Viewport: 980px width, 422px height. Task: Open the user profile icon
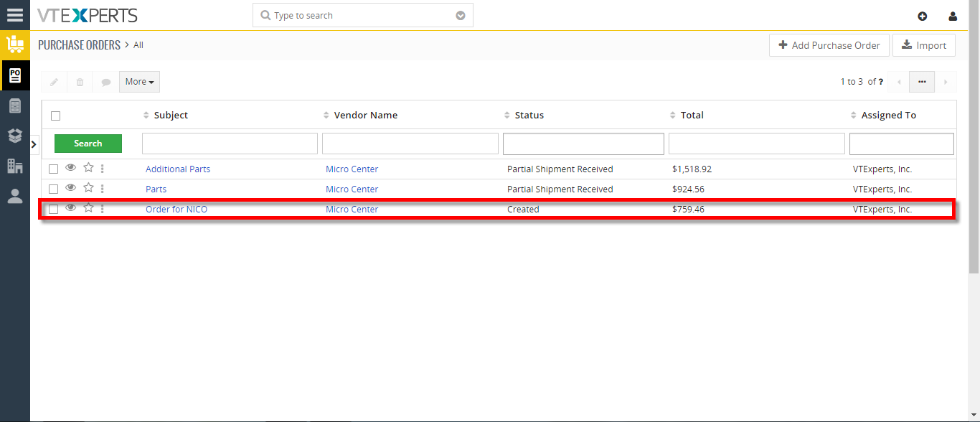953,16
